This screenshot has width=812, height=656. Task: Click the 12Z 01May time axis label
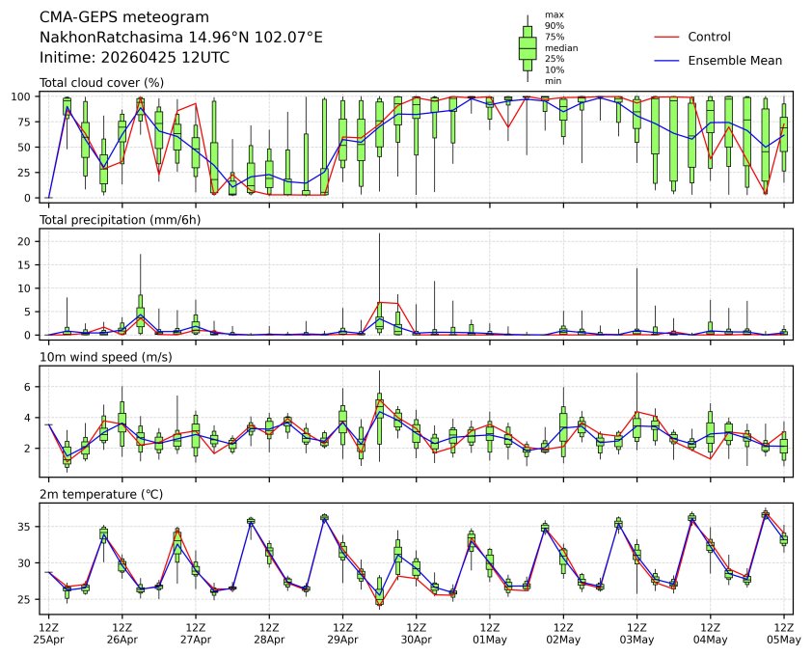(x=490, y=633)
